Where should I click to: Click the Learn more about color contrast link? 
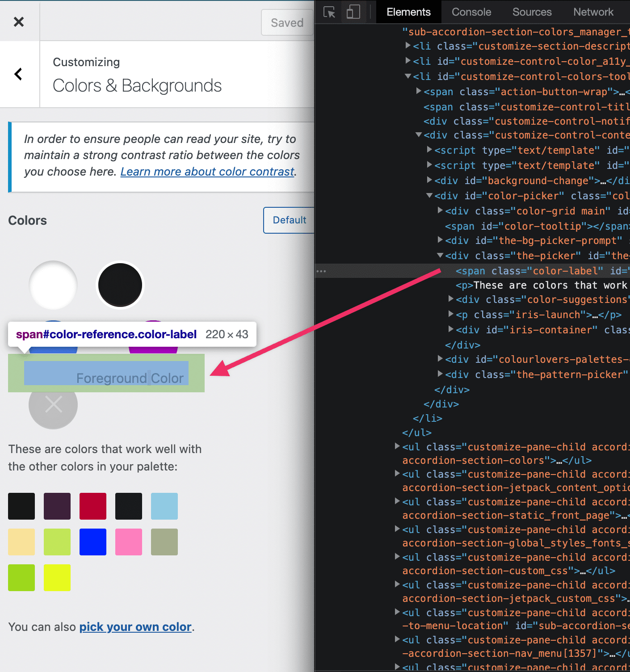[207, 172]
